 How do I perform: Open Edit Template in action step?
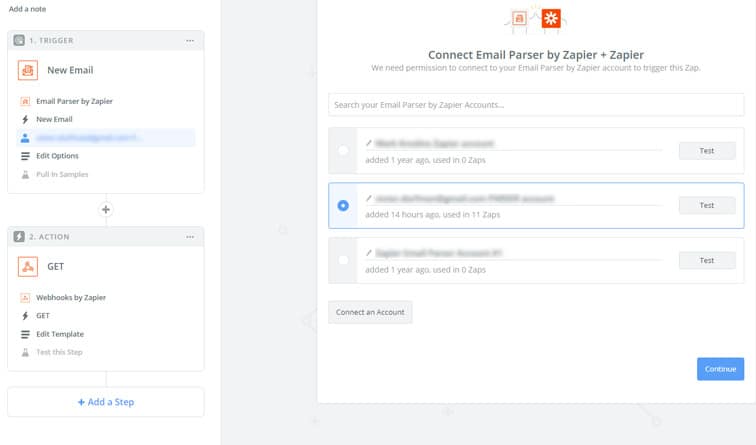[59, 334]
